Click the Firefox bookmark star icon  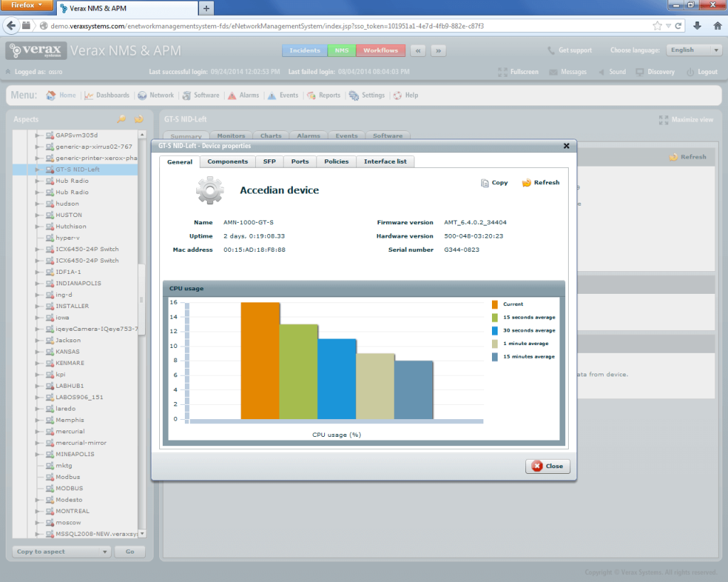pos(657,26)
